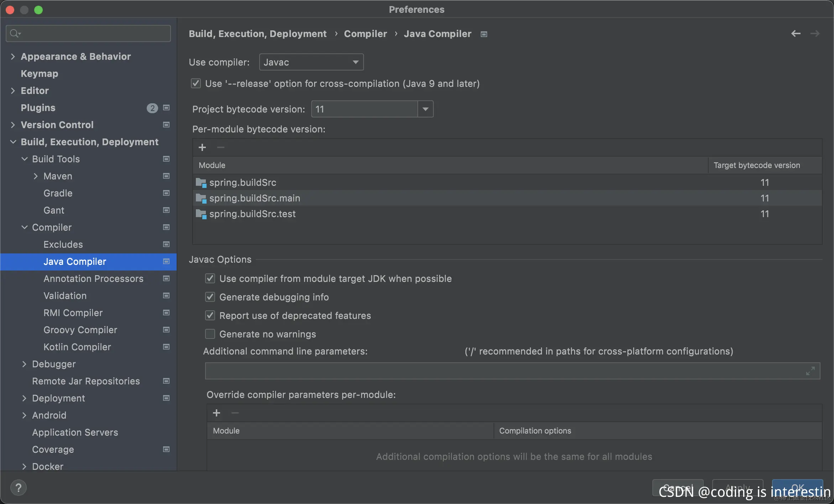The height and width of the screenshot is (504, 834).
Task: Add module to per-module bytecode table
Action: coord(202,147)
